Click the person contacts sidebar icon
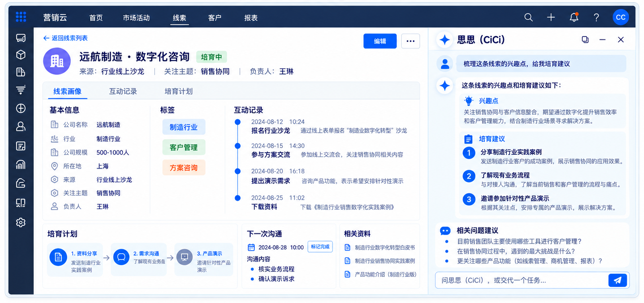The height and width of the screenshot is (303, 644). click(21, 126)
